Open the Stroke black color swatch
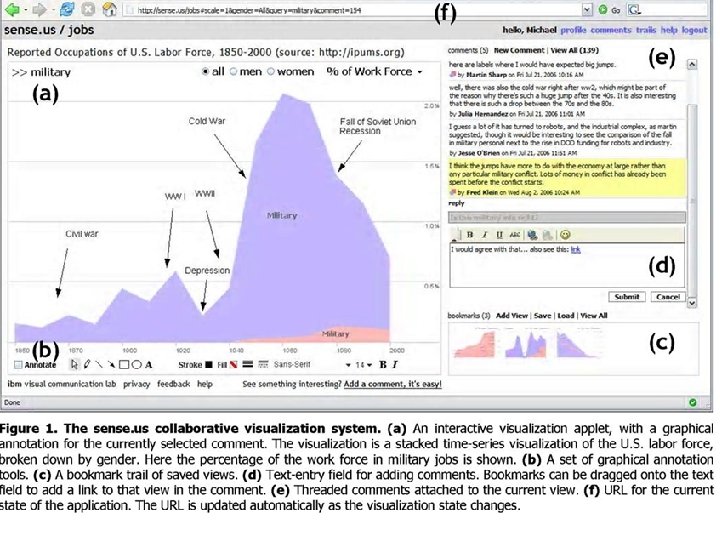The image size is (720, 540). [209, 365]
